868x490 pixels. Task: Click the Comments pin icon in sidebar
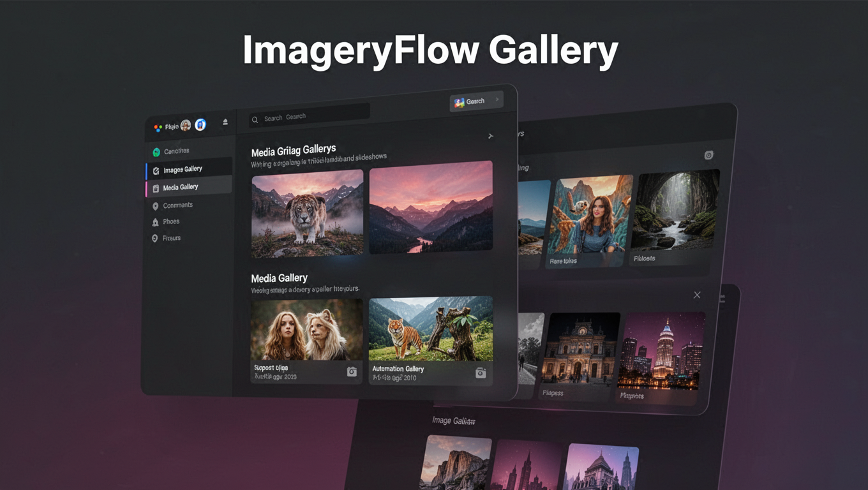pyautogui.click(x=155, y=205)
